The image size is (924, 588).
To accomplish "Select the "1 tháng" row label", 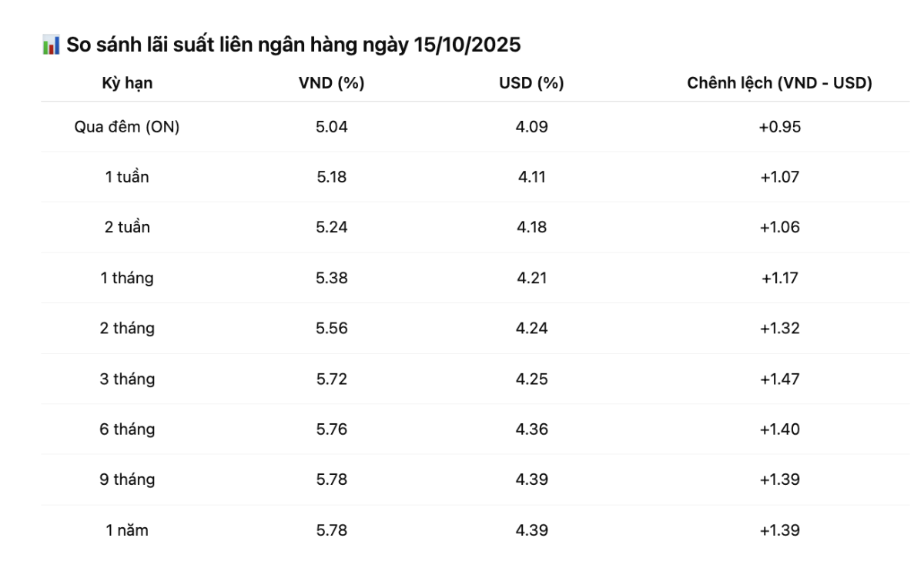I will 127,278.
